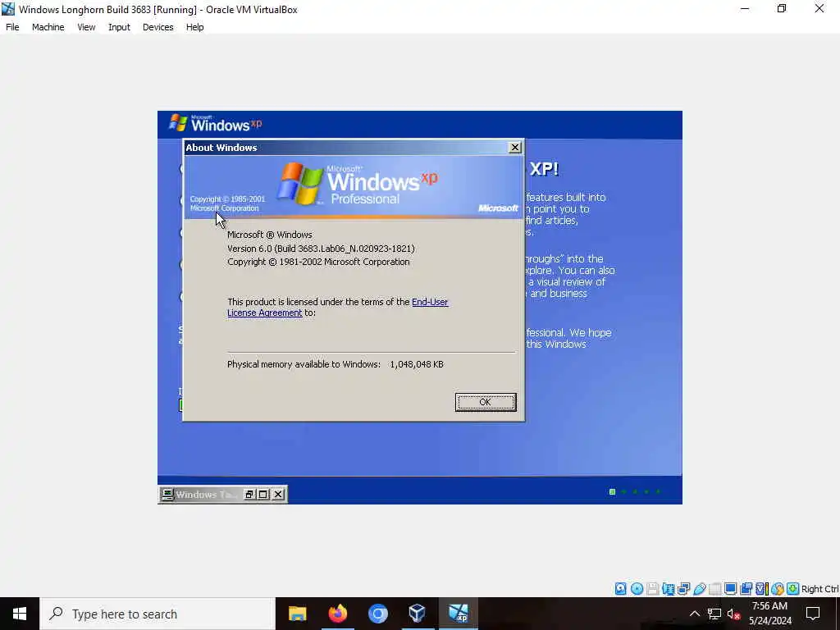The image size is (840, 630).
Task: Click the green arrow keyboard capture icon
Action: tap(793, 589)
